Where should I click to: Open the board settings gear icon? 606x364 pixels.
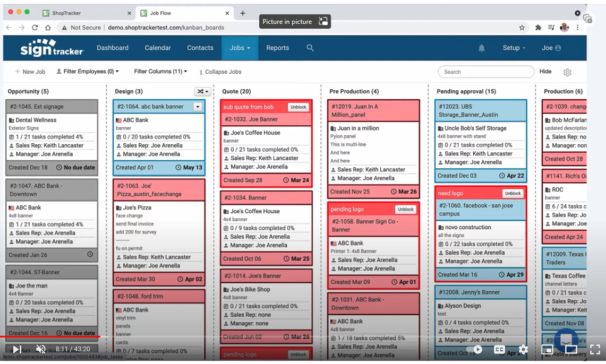[x=567, y=72]
